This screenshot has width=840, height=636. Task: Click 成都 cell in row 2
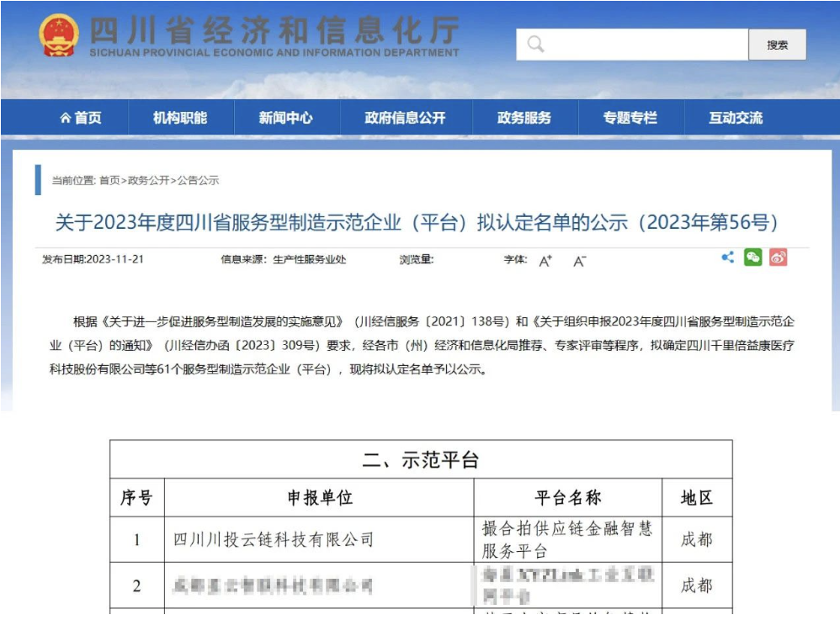[697, 586]
